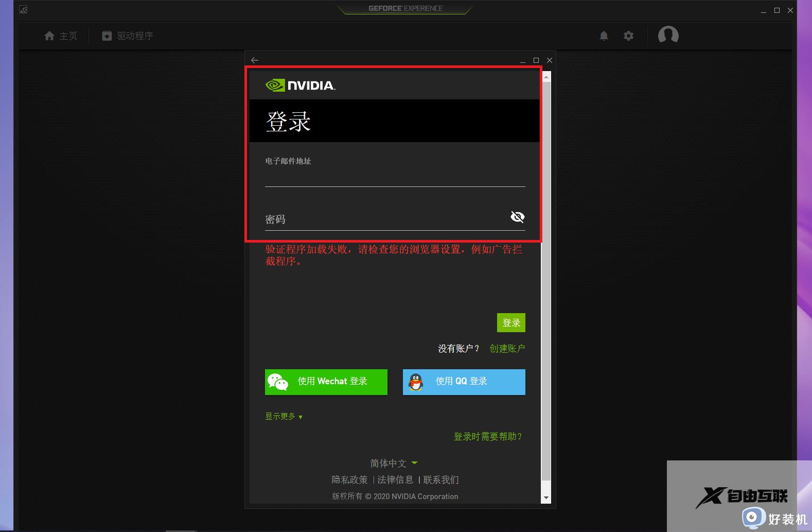Open the 简体中文 language dropdown

(x=394, y=463)
